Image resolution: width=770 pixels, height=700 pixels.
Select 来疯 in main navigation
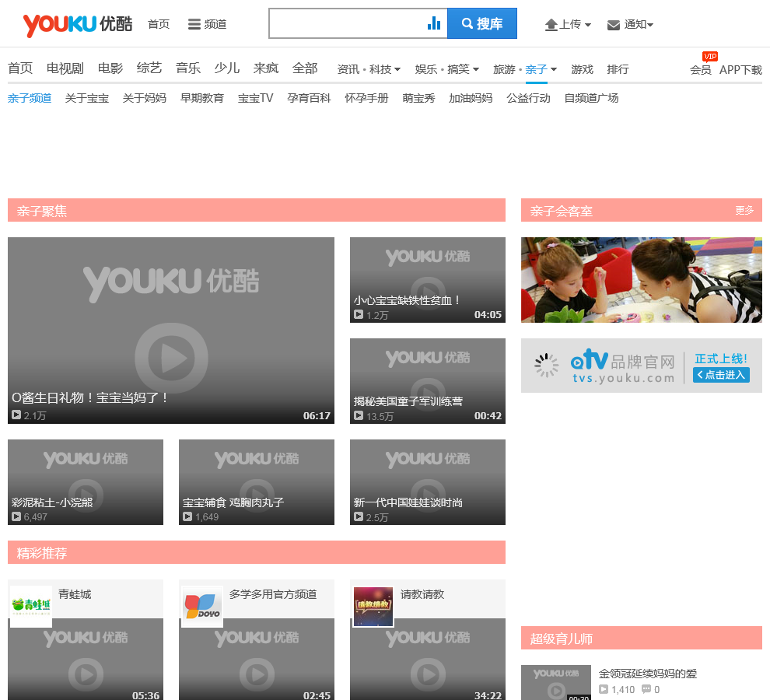[x=266, y=68]
